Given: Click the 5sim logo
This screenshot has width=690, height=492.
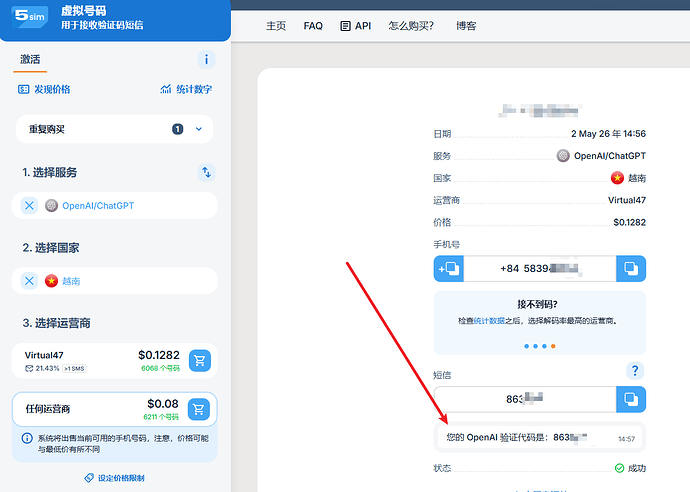Looking at the screenshot, I should pos(30,17).
